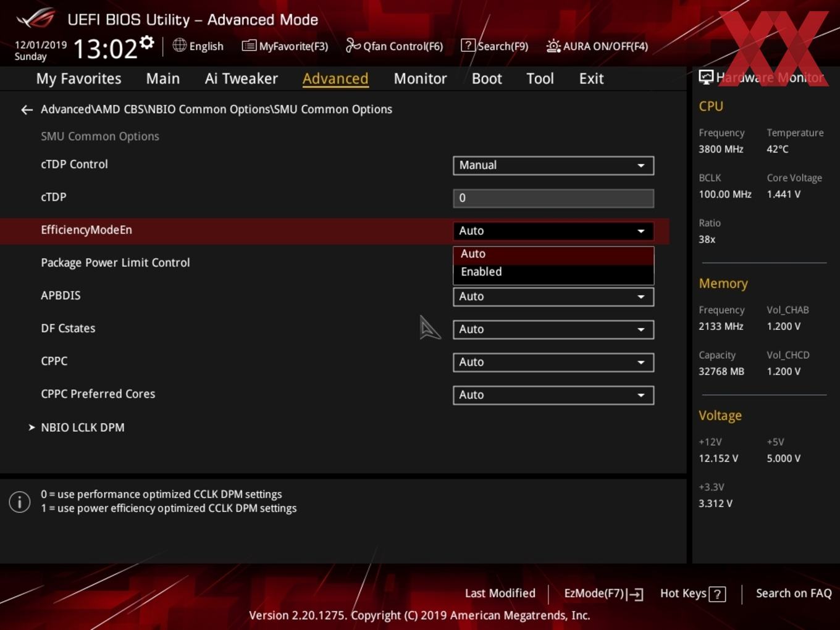
Task: Click the globe language icon
Action: tap(179, 45)
